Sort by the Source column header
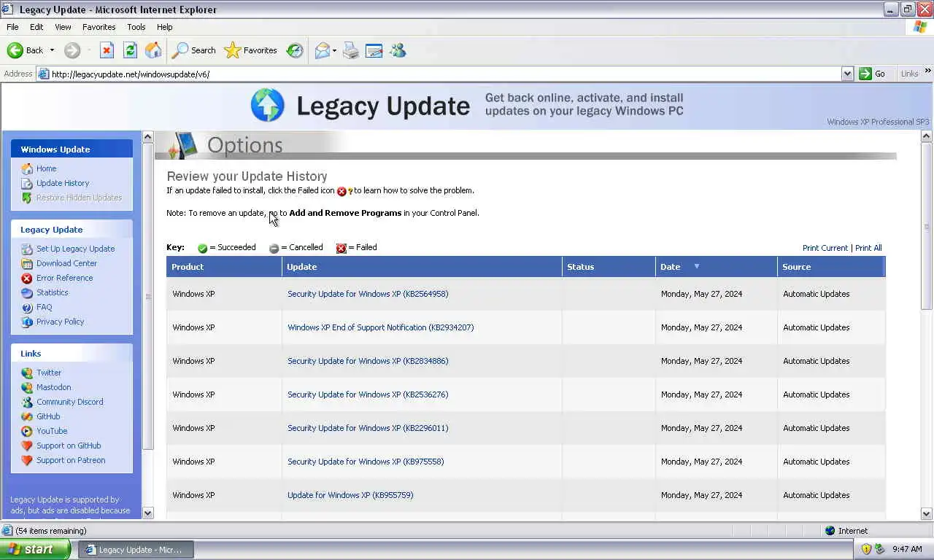The image size is (934, 560). [831, 267]
